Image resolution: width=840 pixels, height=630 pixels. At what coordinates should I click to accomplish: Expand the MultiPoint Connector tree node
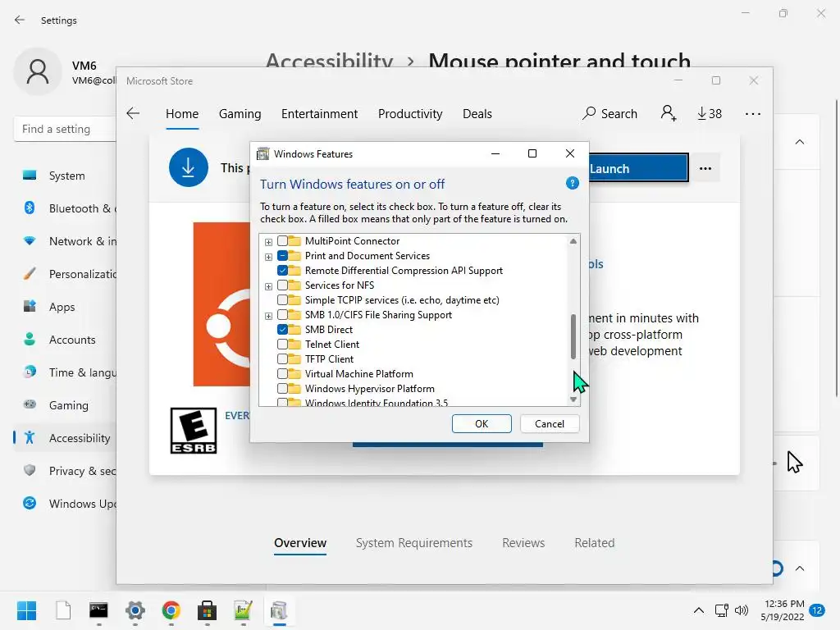[x=268, y=242]
